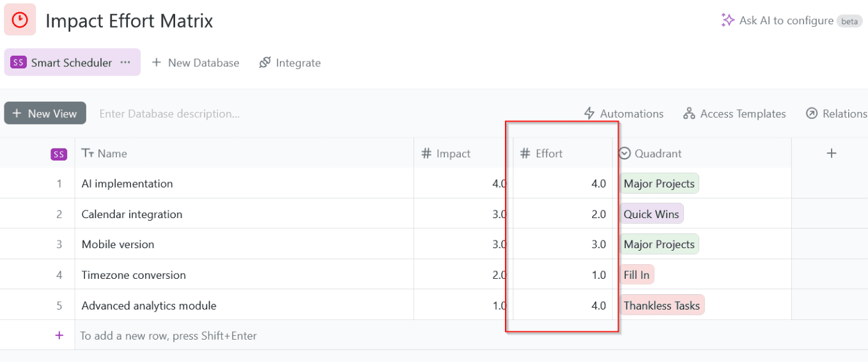Click the purple plus icon to add row

(x=59, y=336)
